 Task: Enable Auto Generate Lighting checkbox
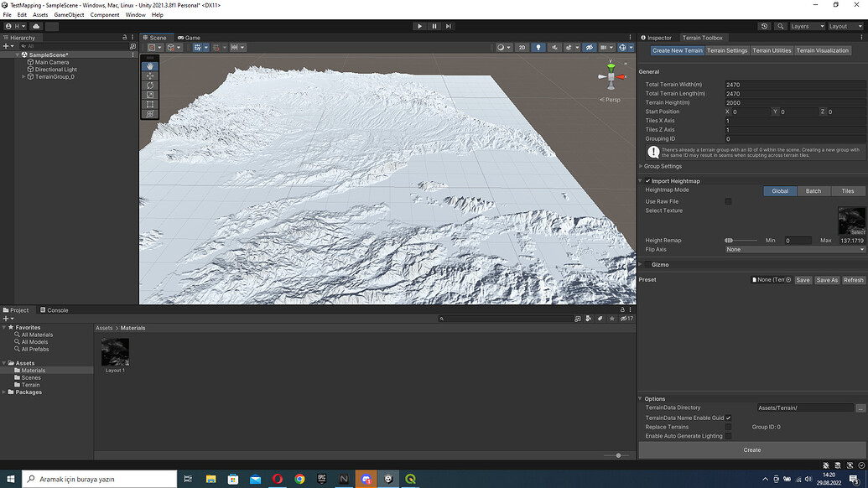pos(728,436)
